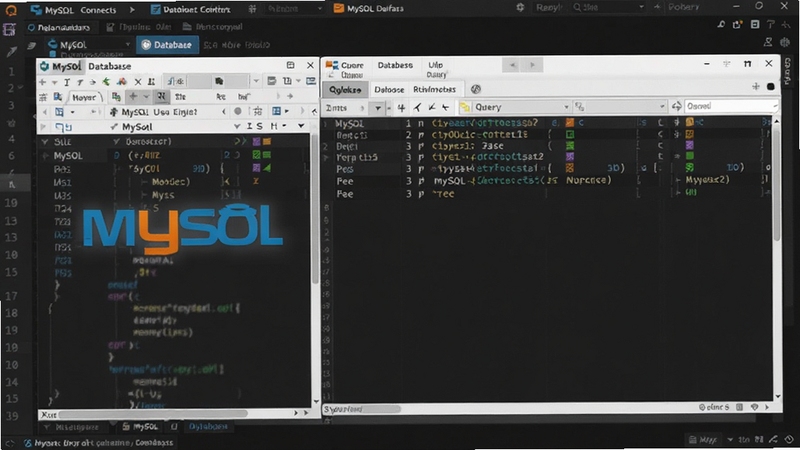Switch to the Database tab in the main toolbar

[x=167, y=45]
